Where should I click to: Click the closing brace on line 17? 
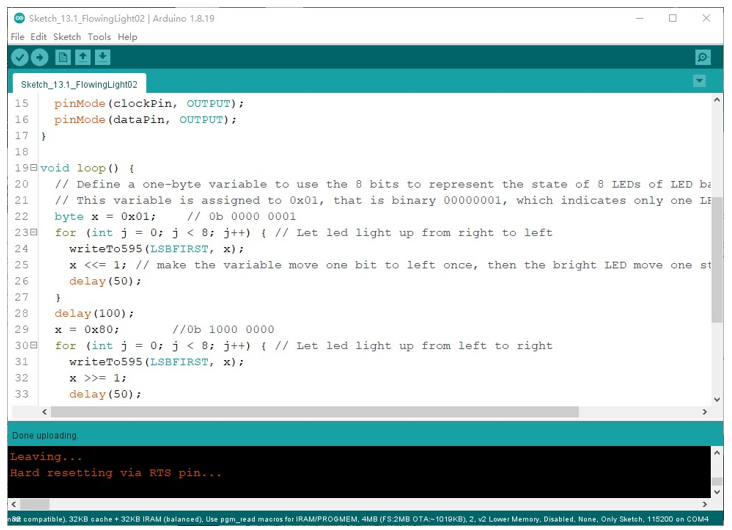pyautogui.click(x=43, y=136)
